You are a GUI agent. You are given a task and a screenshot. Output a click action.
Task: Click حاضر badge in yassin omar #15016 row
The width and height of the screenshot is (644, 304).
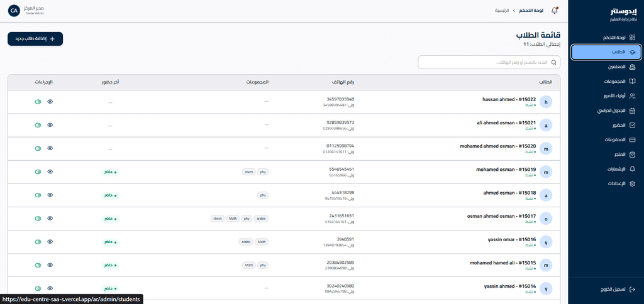(x=110, y=242)
